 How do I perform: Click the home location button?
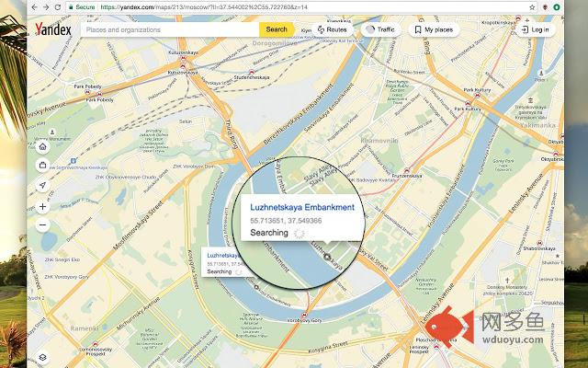[43, 145]
